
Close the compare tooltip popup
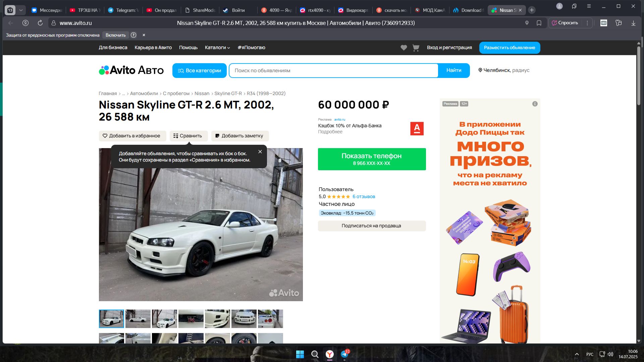pyautogui.click(x=260, y=152)
